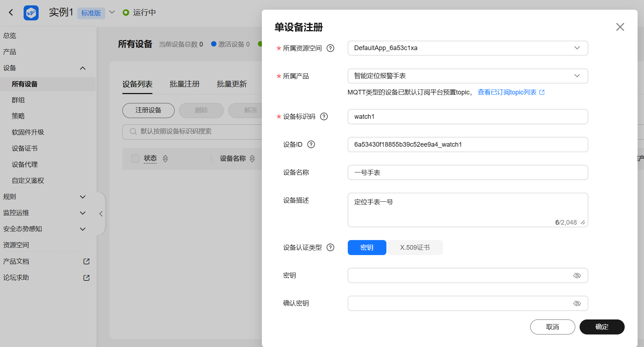Collapse the sidebar with arrow handle
Screen dimensions: 644x347
(x=101, y=214)
